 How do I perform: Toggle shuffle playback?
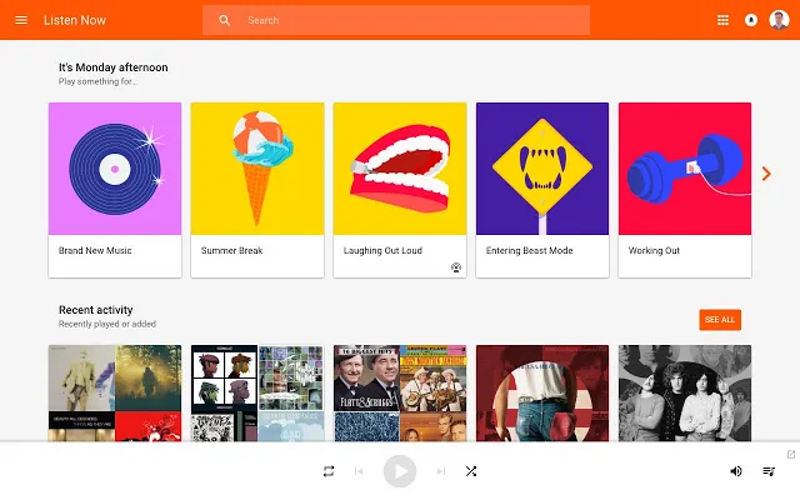[471, 471]
